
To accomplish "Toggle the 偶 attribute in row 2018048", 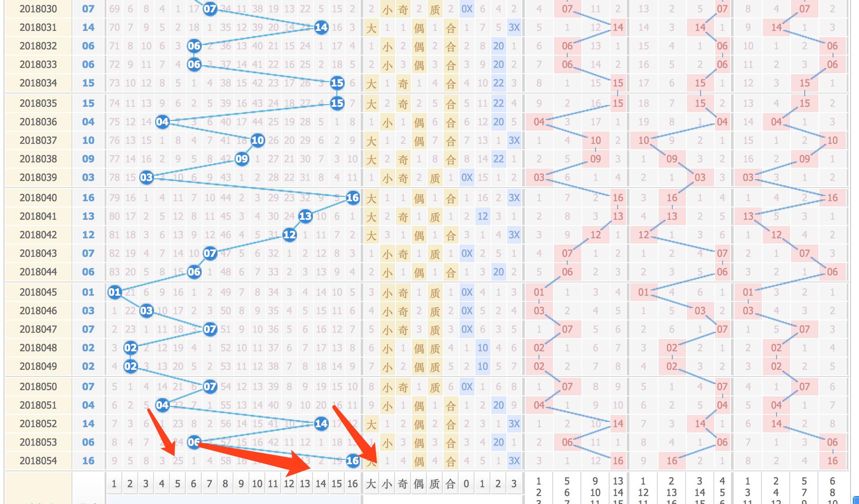I will (419, 347).
